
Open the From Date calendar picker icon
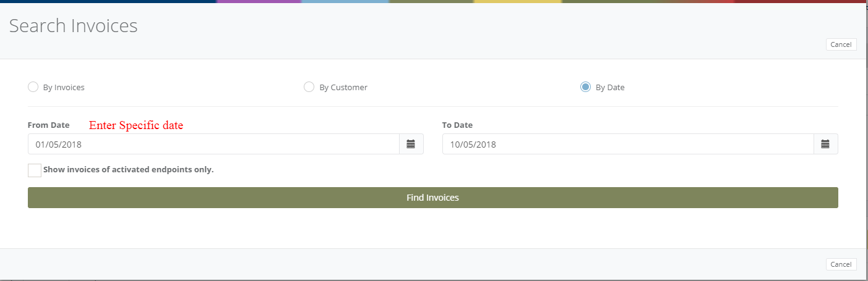click(411, 144)
